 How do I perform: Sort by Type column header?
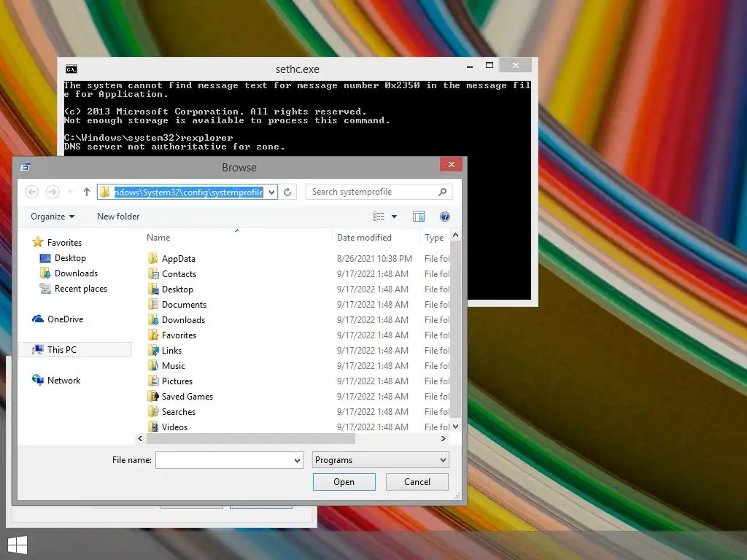tap(434, 238)
